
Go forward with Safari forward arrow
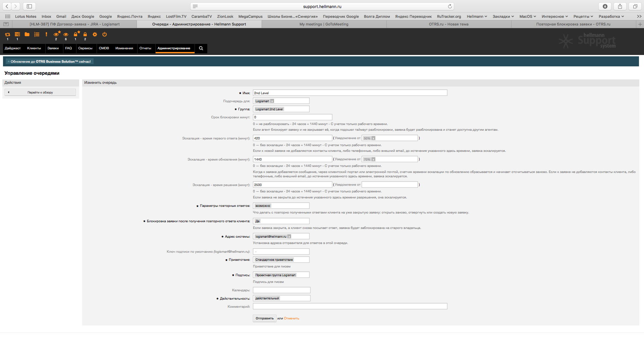coord(15,6)
